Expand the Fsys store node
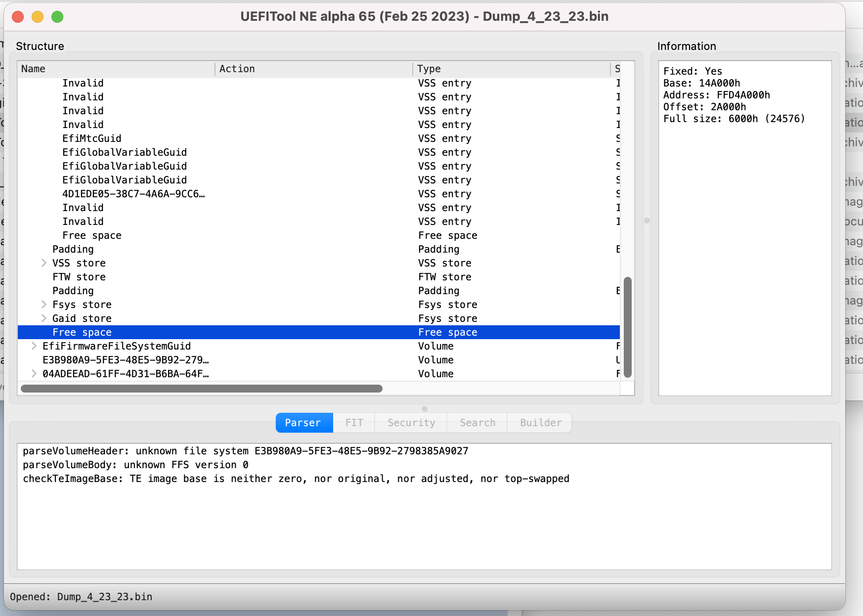The height and width of the screenshot is (616, 863). point(44,305)
